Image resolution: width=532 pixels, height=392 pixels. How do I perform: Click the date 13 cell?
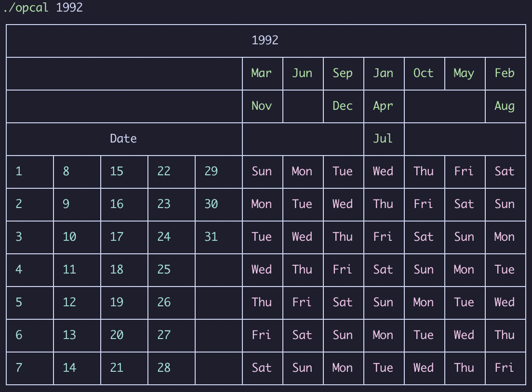click(x=69, y=335)
